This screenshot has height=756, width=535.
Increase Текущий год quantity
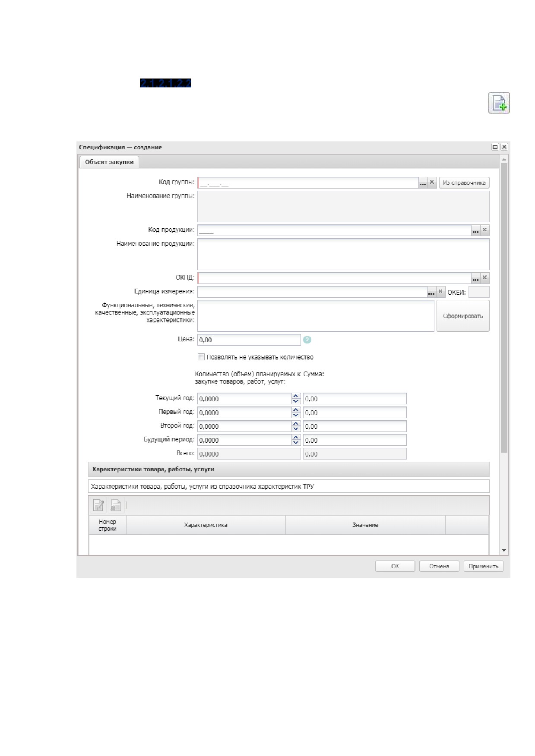click(x=296, y=396)
